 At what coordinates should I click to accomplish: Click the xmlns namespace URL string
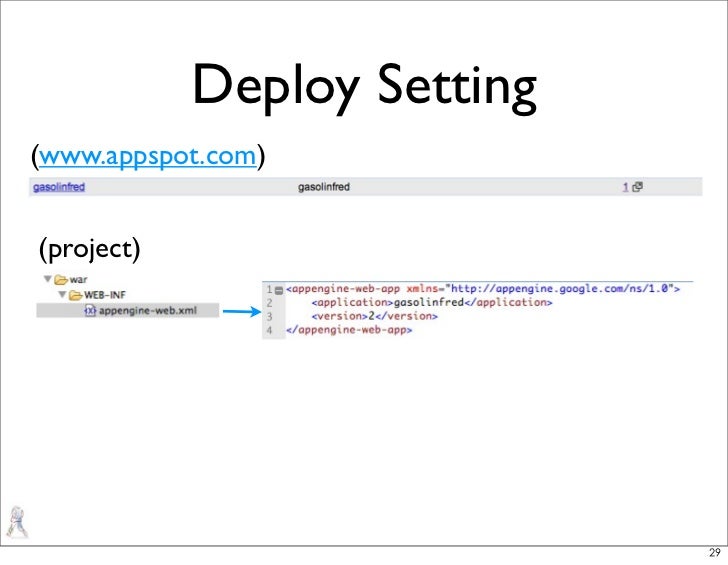[x=559, y=288]
